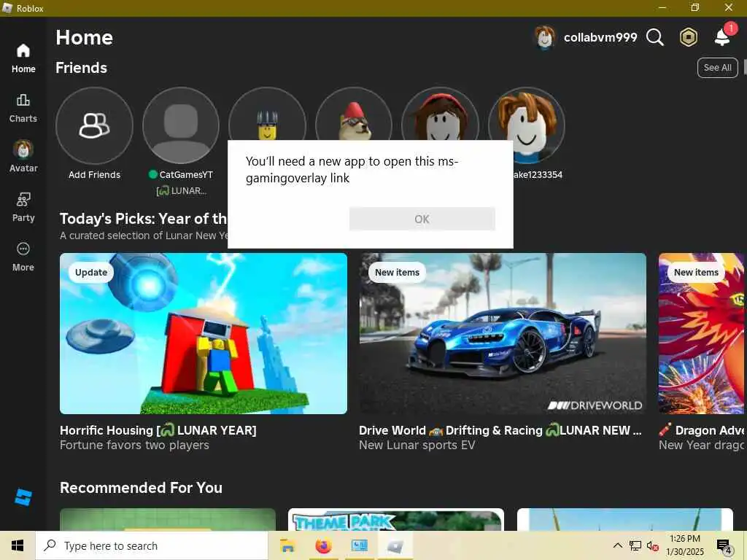Click the muted volume icon in tray

[652, 545]
